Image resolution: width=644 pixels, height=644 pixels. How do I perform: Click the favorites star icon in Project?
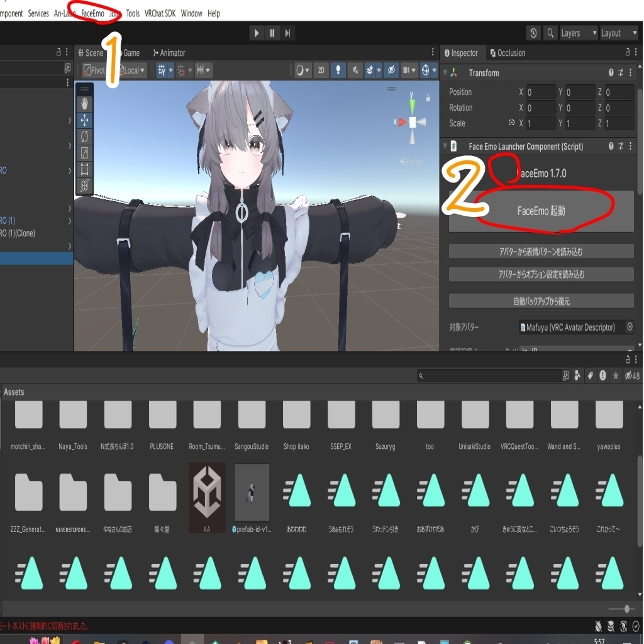pos(615,375)
